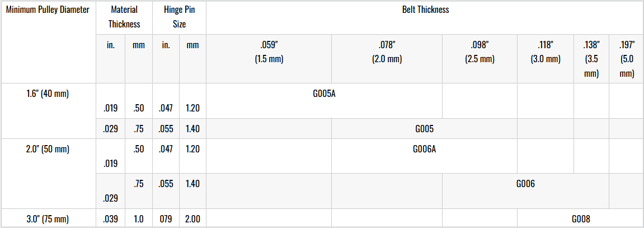Select the G008 part number cell

click(581, 219)
